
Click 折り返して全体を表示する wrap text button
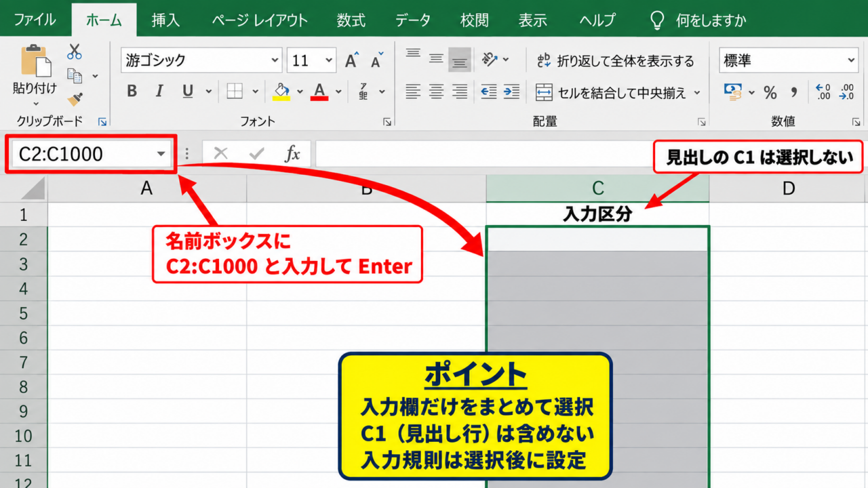click(x=616, y=61)
